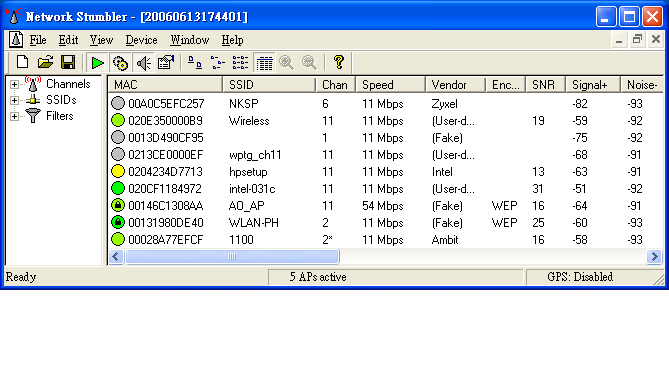The width and height of the screenshot is (669, 384).
Task: Expand the Filters tree node
Action: tap(14, 116)
